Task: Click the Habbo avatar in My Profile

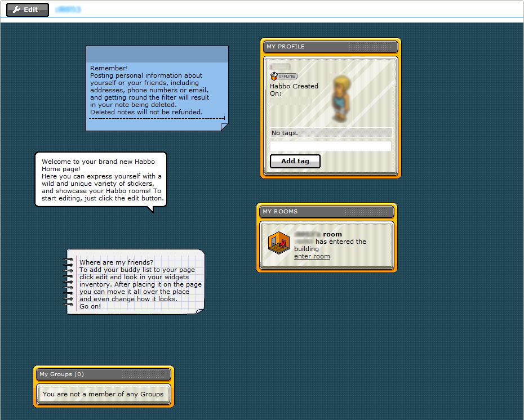Action: [x=341, y=99]
